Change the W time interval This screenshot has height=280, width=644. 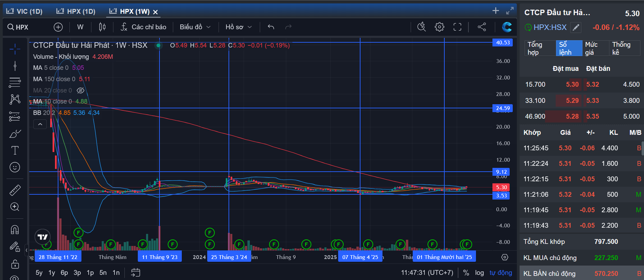80,27
